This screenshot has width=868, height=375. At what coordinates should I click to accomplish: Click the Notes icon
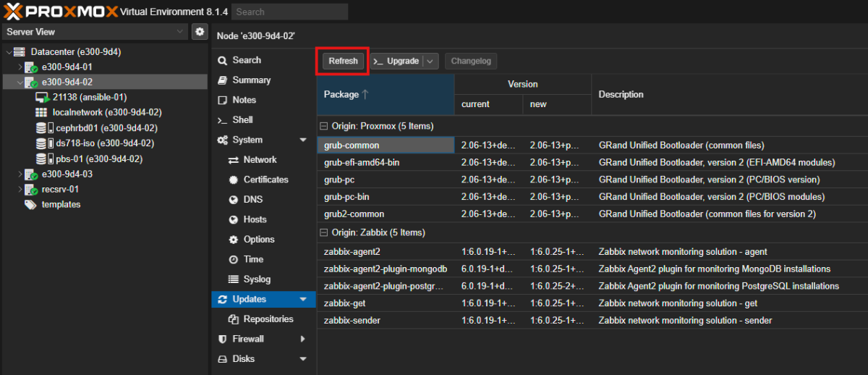[223, 100]
